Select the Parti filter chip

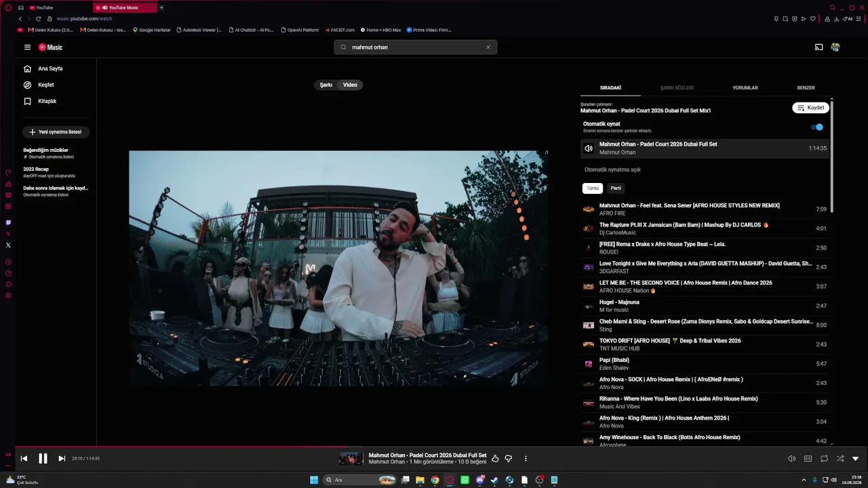tap(616, 188)
